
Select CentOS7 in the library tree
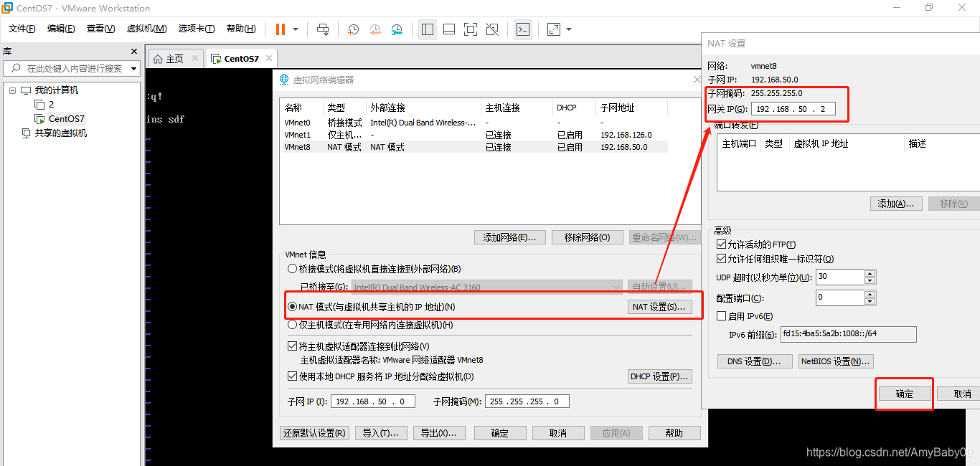coord(66,118)
